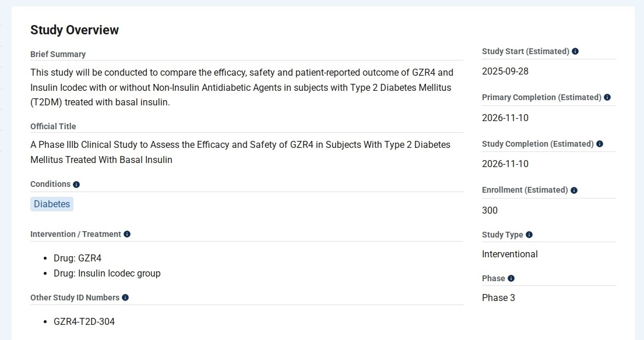Open the Phase info icon

click(x=511, y=278)
